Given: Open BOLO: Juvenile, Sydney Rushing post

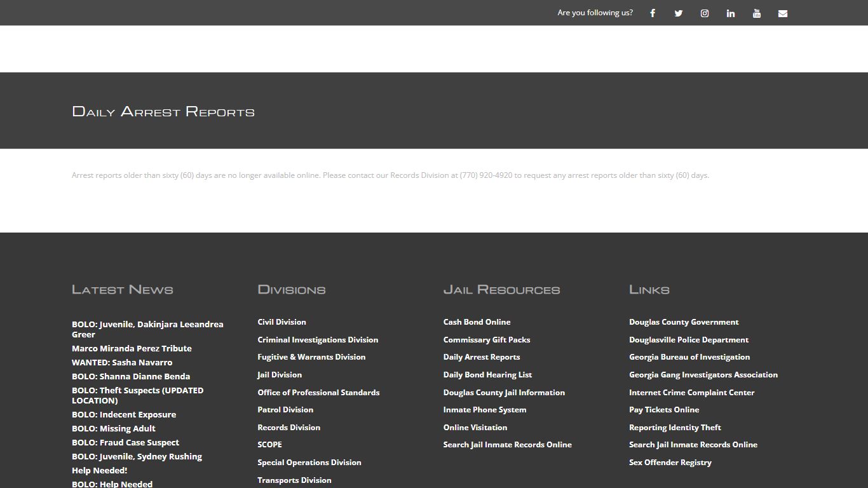Looking at the screenshot, I should [x=137, y=456].
